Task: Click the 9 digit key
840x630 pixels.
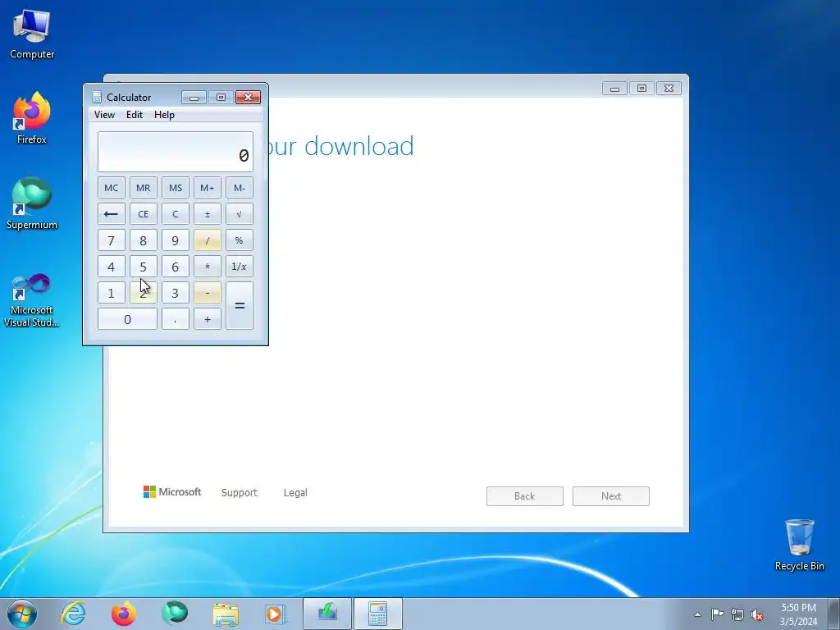Action: coord(176,240)
